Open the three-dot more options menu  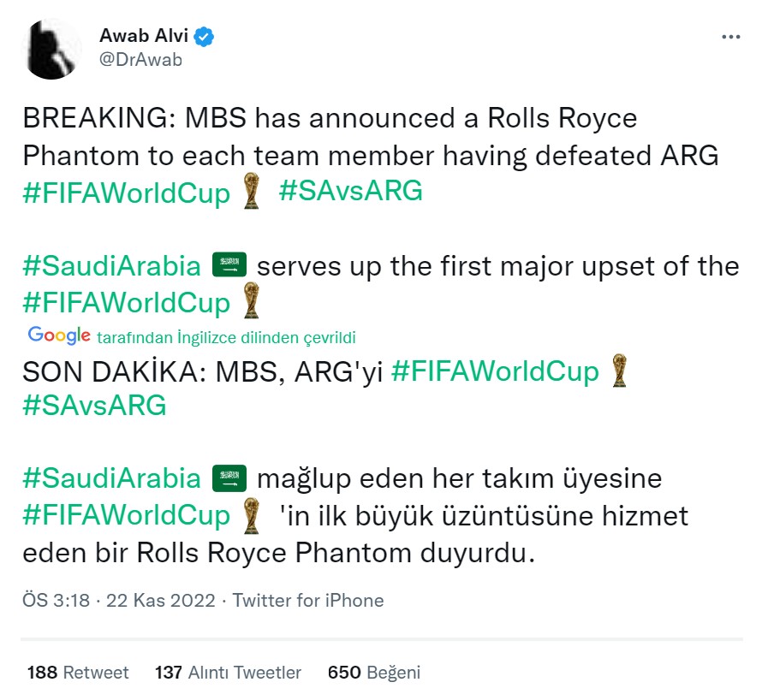730,38
